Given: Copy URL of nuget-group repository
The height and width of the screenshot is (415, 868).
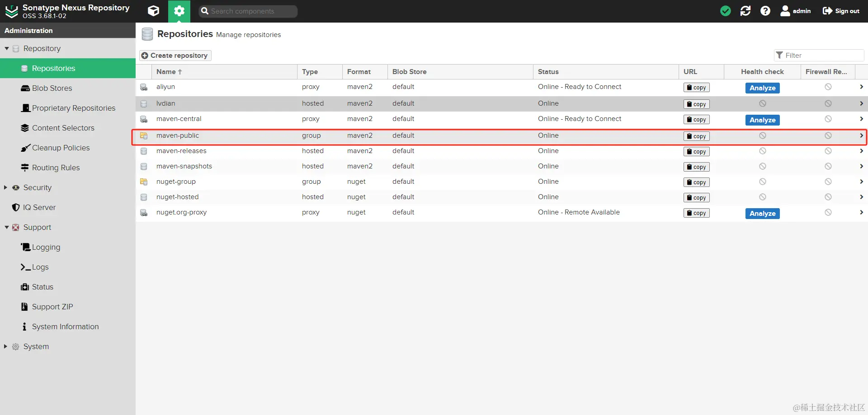Looking at the screenshot, I should coord(696,182).
